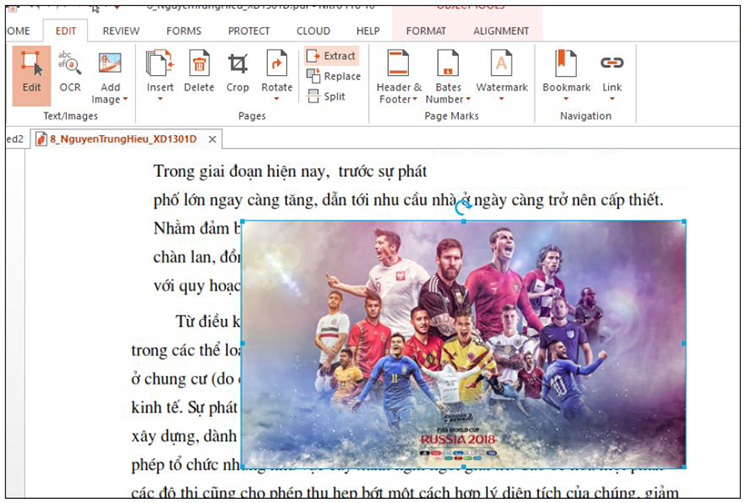
Task: Click the Add Image icon
Action: pos(110,63)
